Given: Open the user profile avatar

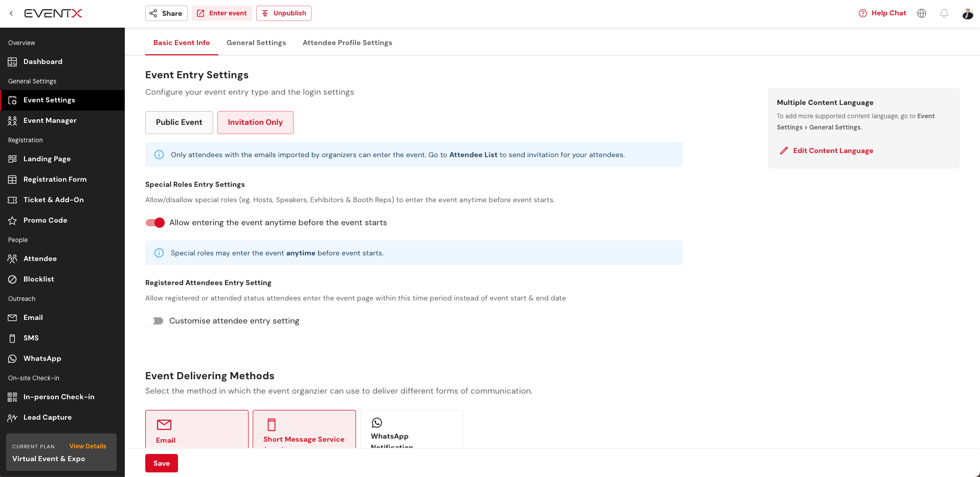Looking at the screenshot, I should (967, 13).
